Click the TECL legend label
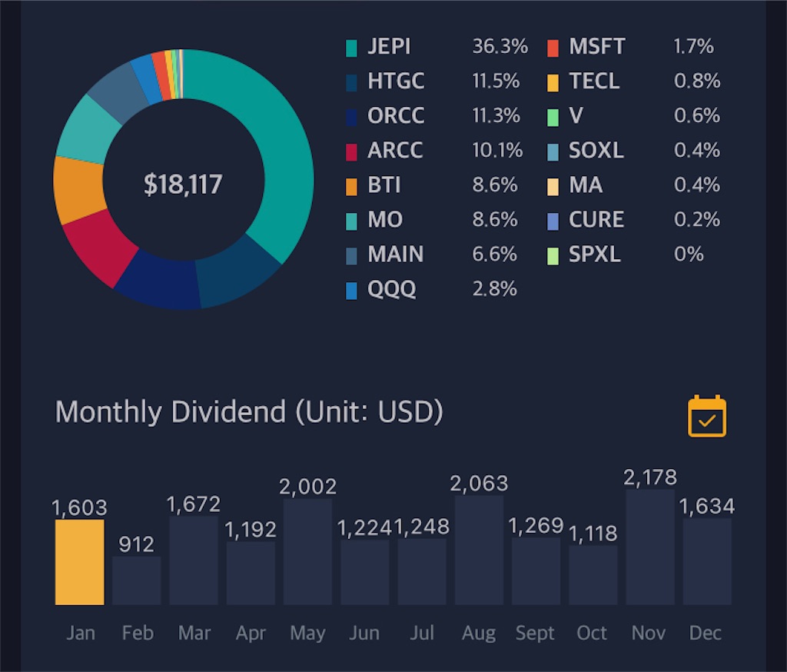 tap(594, 81)
